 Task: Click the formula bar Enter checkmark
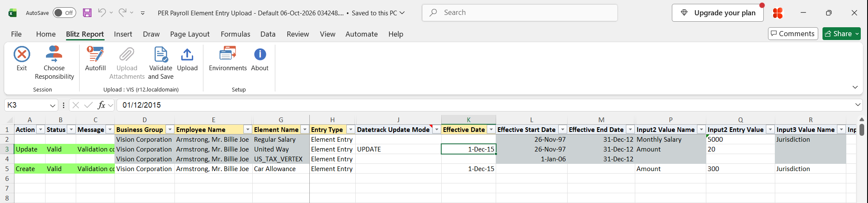[89, 105]
